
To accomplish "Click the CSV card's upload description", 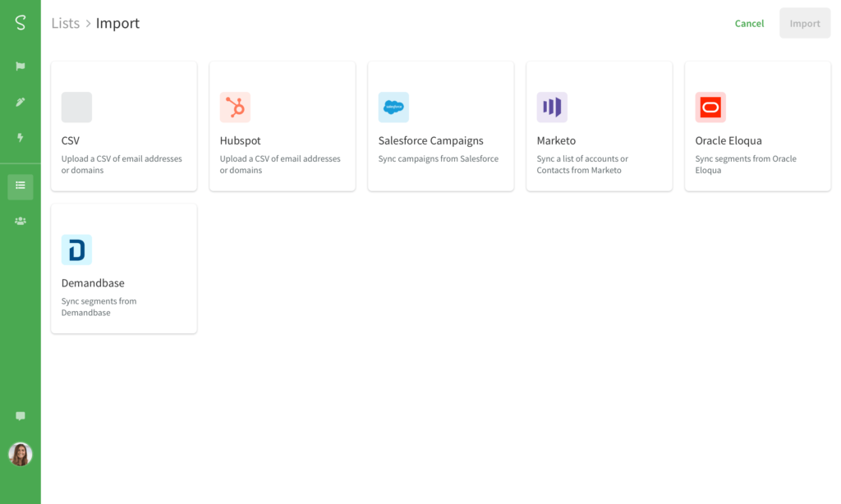I will 122,165.
